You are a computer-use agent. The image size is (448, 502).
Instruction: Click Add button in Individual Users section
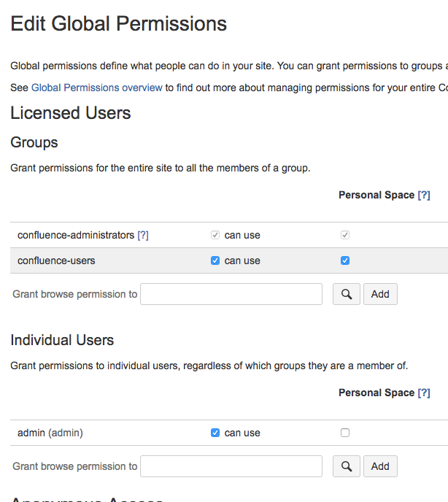(380, 466)
